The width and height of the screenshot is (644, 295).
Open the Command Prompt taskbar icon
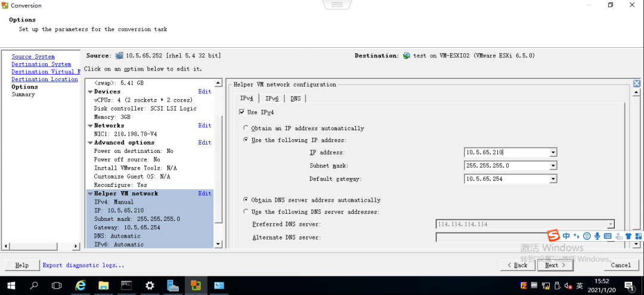click(x=126, y=285)
